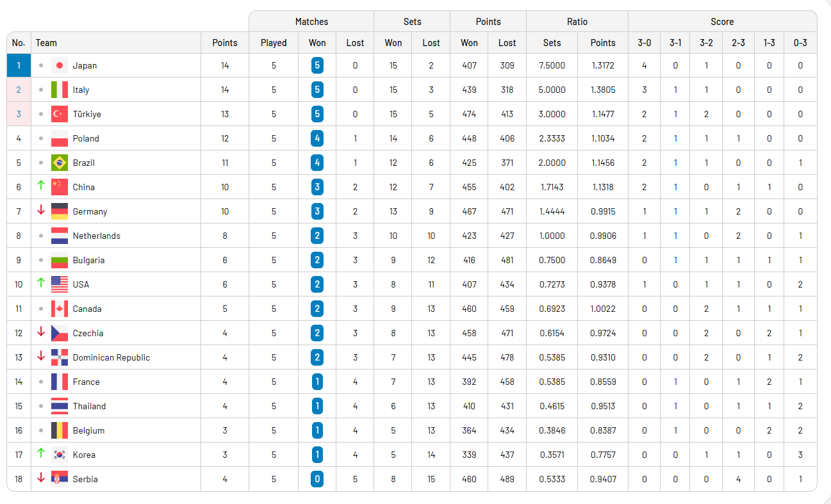Click the Brazil flag icon
Viewport: 831px width, 504px height.
[x=60, y=163]
